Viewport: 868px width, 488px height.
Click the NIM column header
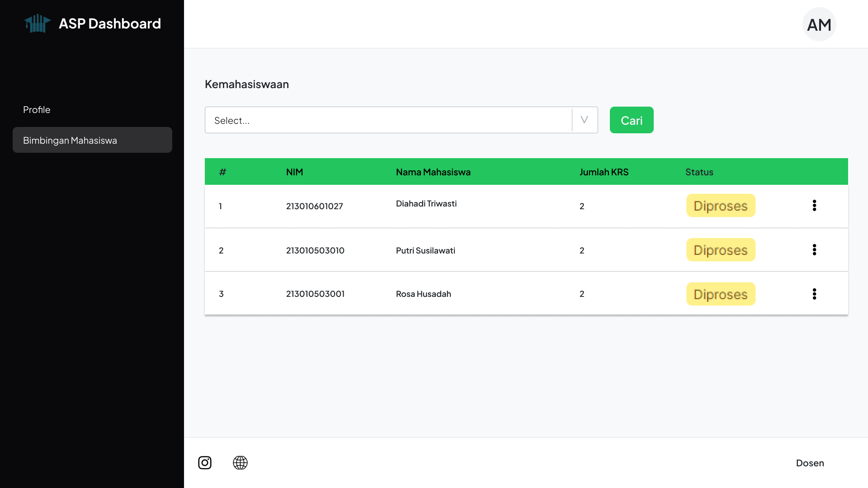(294, 172)
